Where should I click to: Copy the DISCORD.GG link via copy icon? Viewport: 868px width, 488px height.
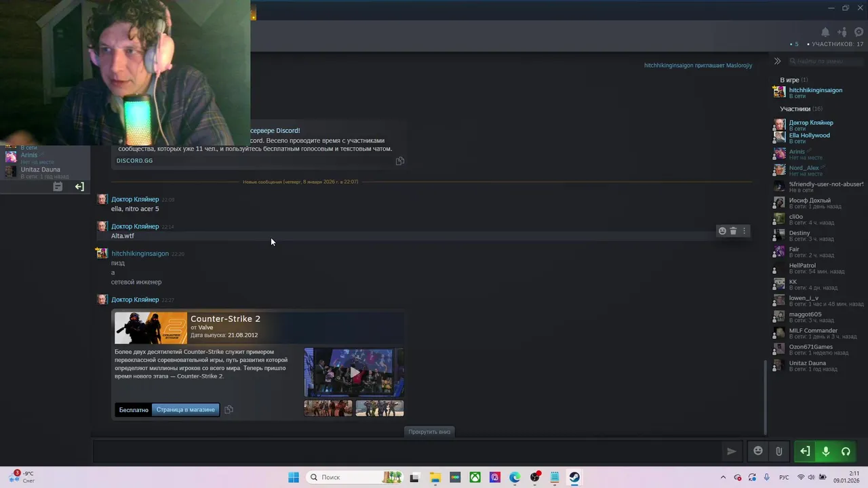pos(400,161)
